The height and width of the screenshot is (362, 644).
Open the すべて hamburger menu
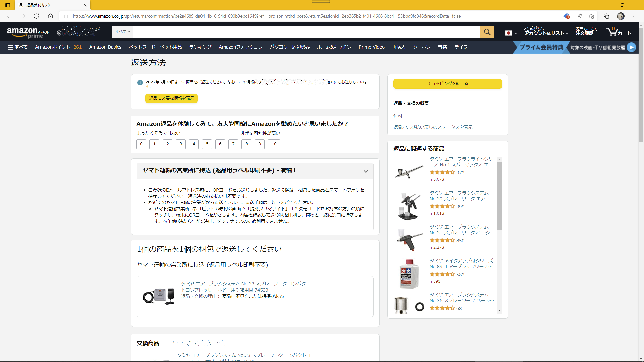(x=17, y=47)
